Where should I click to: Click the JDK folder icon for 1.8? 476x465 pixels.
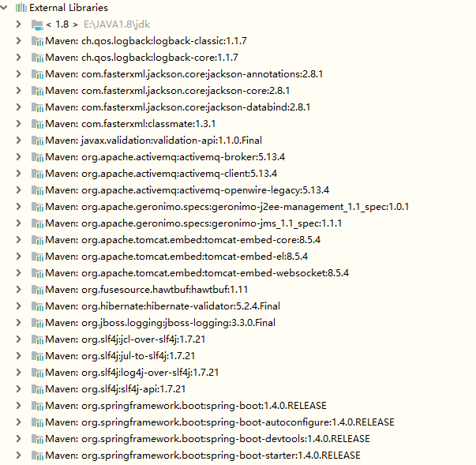(x=37, y=24)
